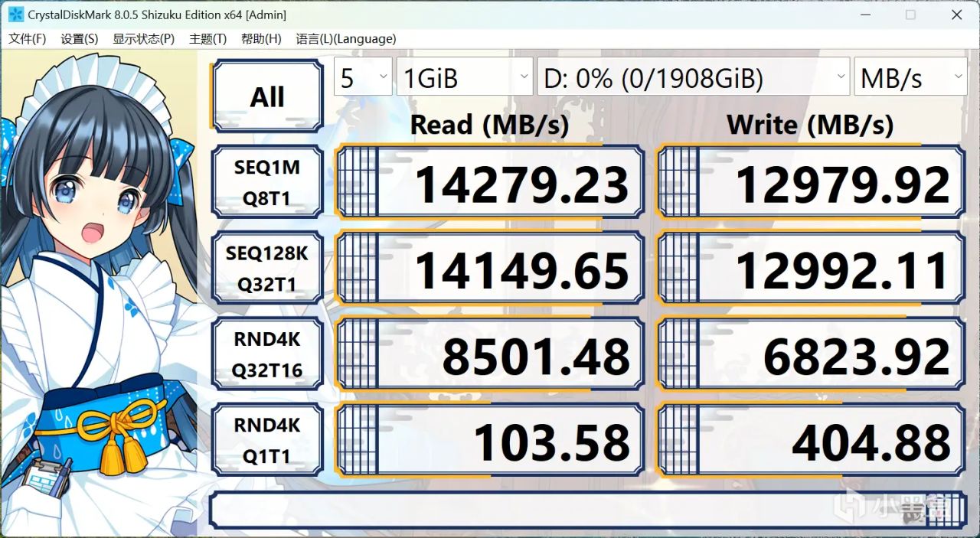The height and width of the screenshot is (538, 980).
Task: Minimize the CrystalDiskMark window
Action: [x=865, y=15]
